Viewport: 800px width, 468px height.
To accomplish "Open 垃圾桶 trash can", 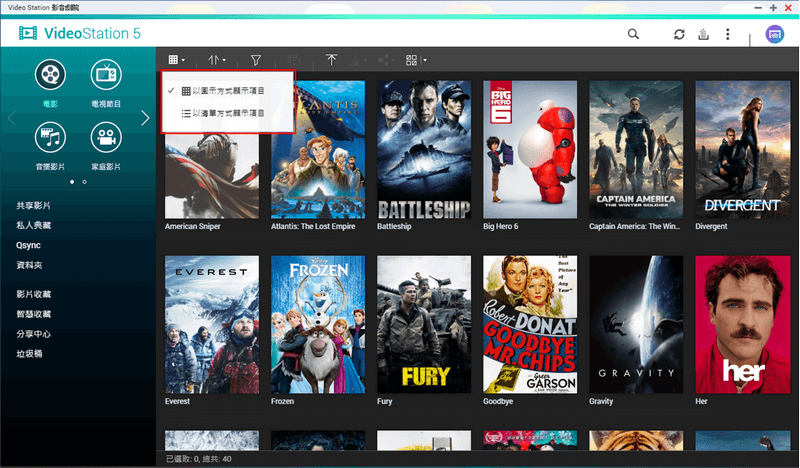I will pos(29,354).
